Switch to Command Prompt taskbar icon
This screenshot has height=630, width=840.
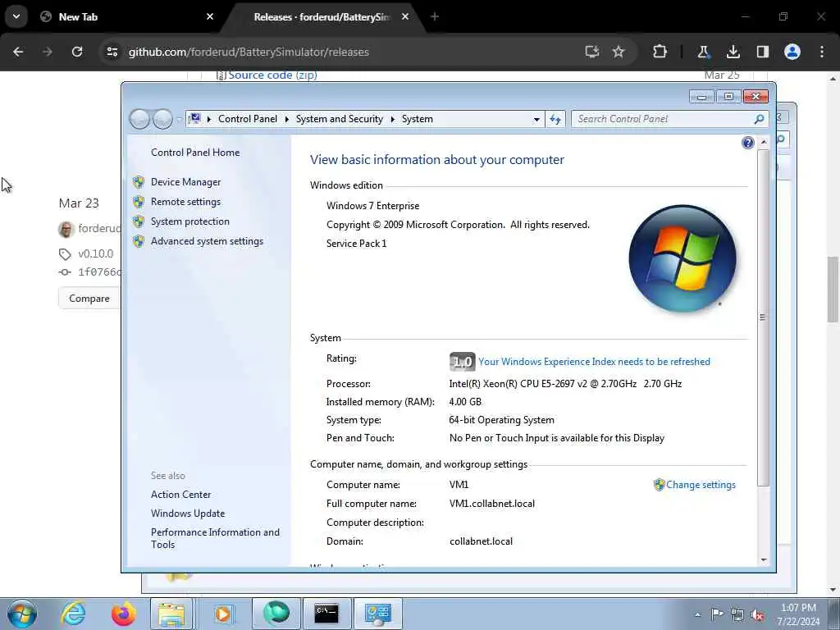coord(326,614)
